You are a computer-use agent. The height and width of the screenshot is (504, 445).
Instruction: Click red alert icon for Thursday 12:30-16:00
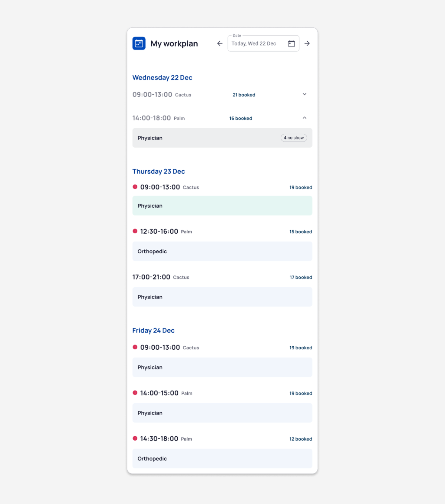pos(135,231)
